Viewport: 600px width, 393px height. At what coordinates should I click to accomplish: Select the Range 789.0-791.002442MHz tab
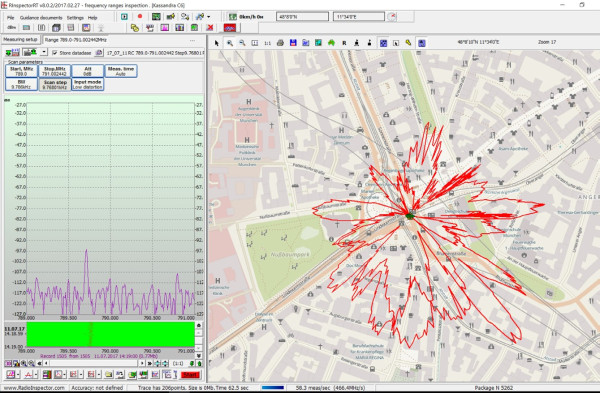(76, 40)
